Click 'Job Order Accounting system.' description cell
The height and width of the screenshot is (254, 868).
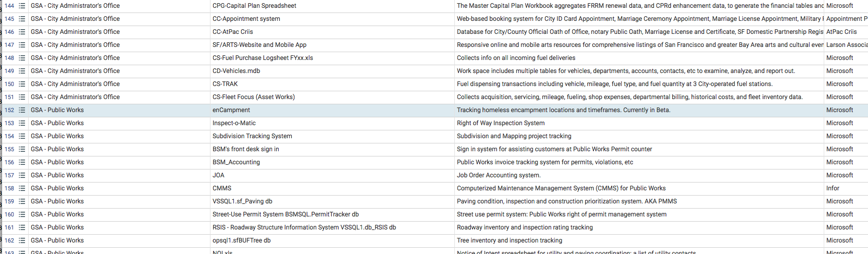click(639, 175)
